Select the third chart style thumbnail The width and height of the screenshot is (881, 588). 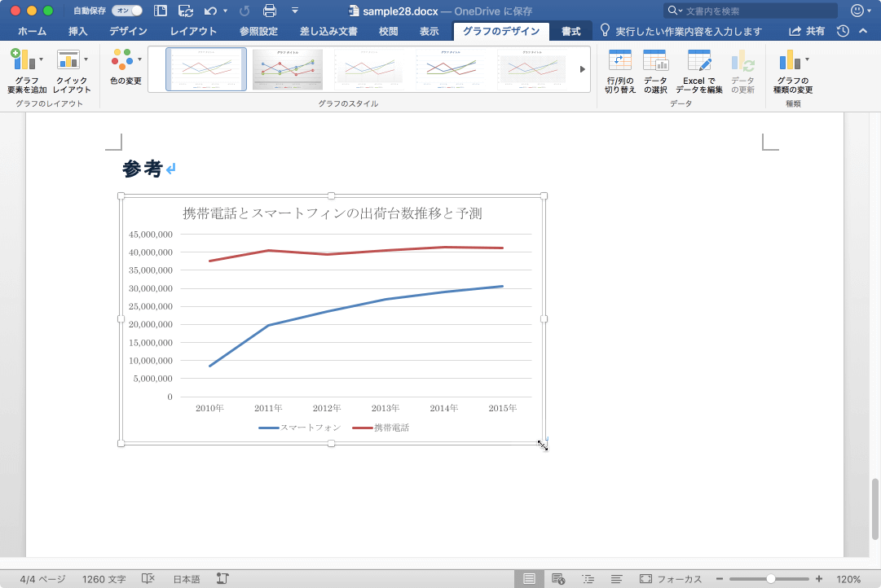[369, 69]
